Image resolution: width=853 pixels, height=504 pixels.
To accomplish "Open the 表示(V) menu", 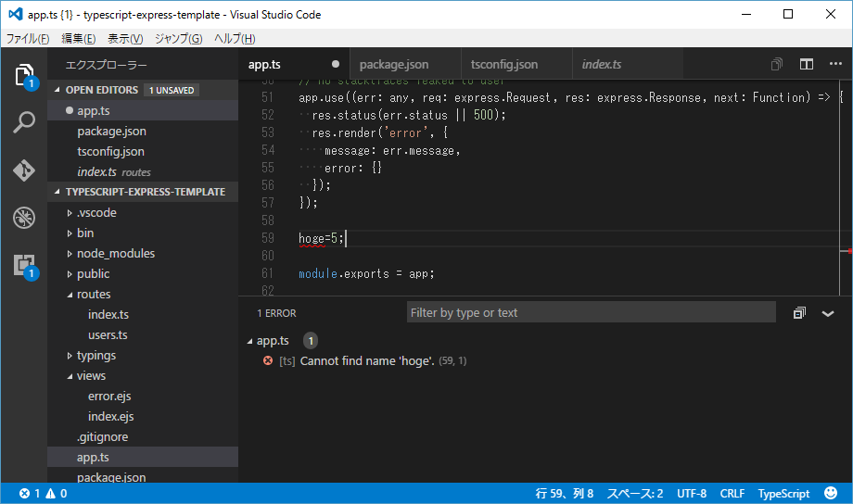I will click(x=125, y=38).
